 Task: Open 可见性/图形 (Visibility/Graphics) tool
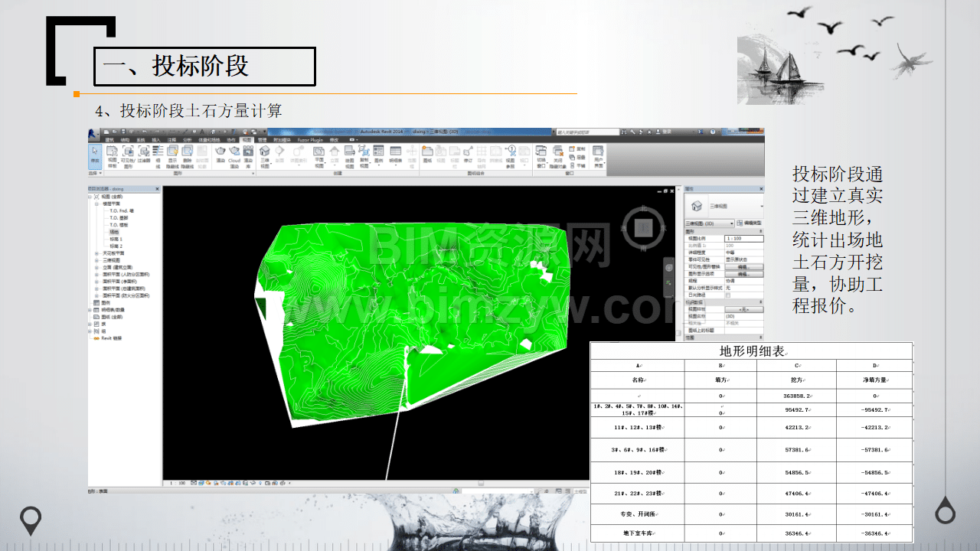click(x=127, y=157)
